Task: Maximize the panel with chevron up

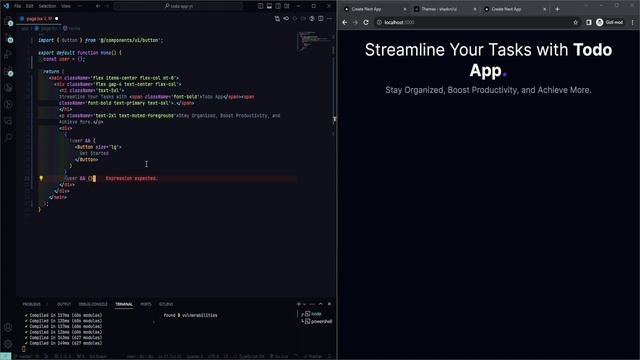Action: [x=320, y=304]
